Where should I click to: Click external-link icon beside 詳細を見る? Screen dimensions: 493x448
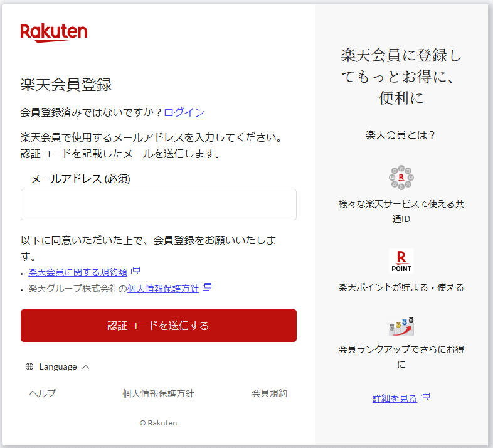coord(425,397)
